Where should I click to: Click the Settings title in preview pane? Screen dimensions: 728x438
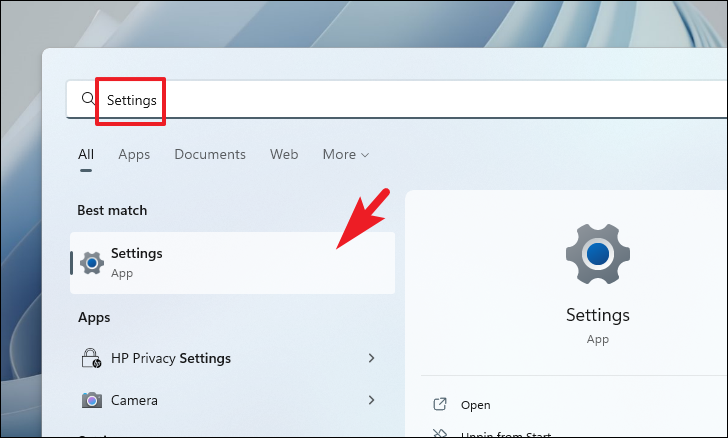tap(598, 315)
